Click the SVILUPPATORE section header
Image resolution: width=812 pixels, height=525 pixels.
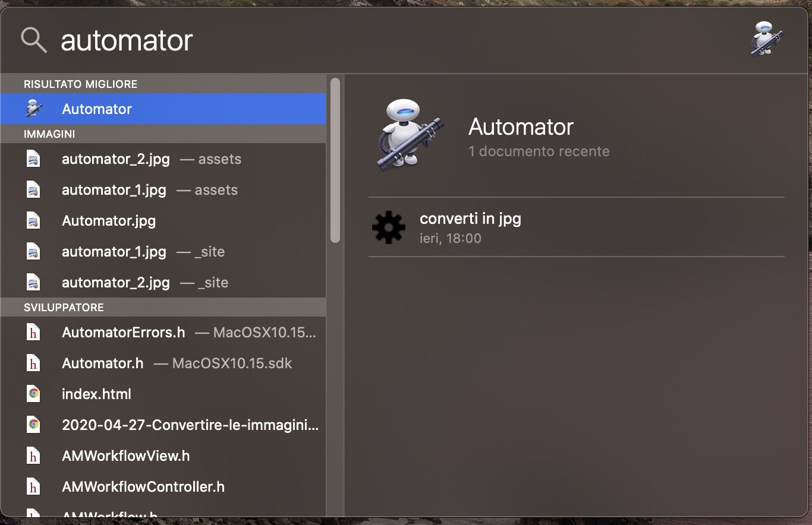point(163,308)
